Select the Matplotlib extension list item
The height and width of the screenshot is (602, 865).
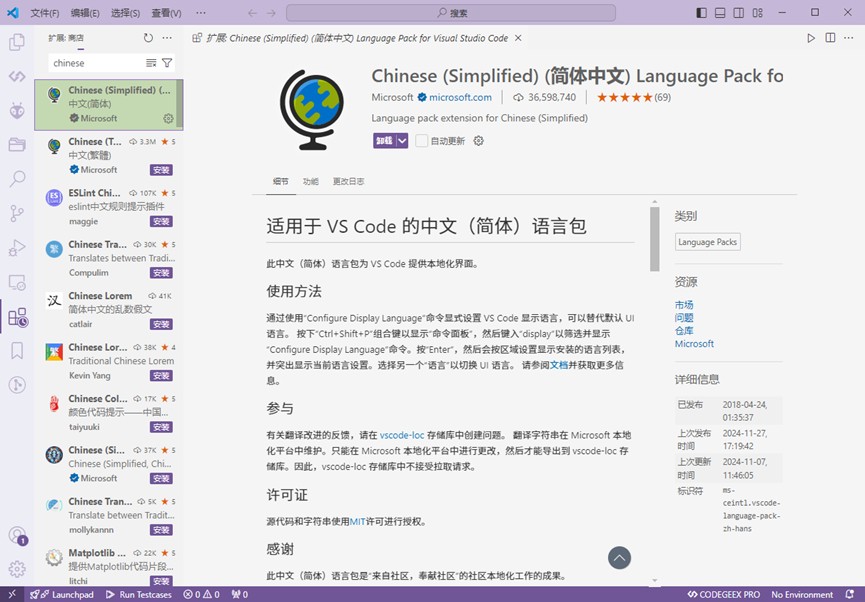pos(109,566)
